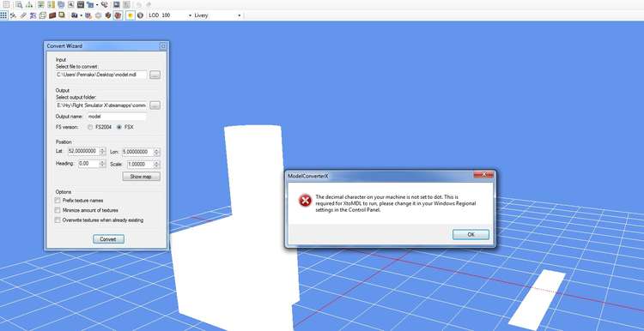This screenshot has height=331, width=644.
Task: Enable Minimize amount of textures checkbox
Action: [x=58, y=210]
